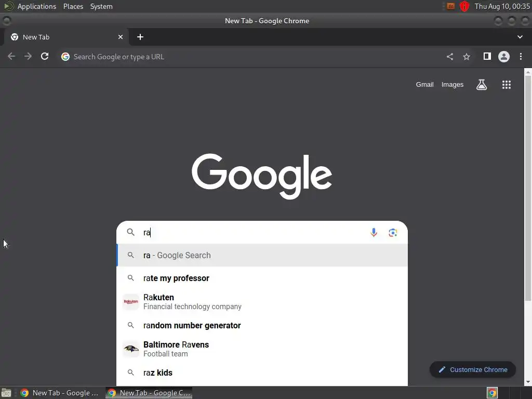532x399 pixels.
Task: Close the New Tab tab
Action: 121,37
